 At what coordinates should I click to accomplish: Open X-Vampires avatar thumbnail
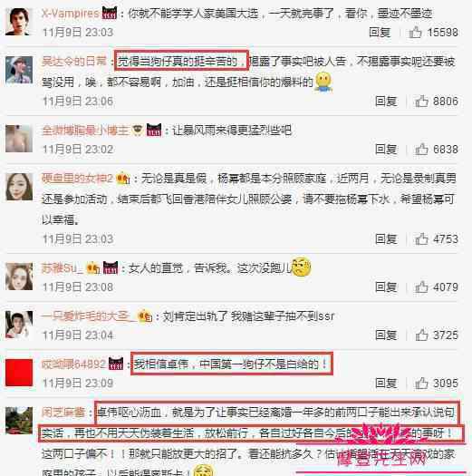[x=19, y=22]
